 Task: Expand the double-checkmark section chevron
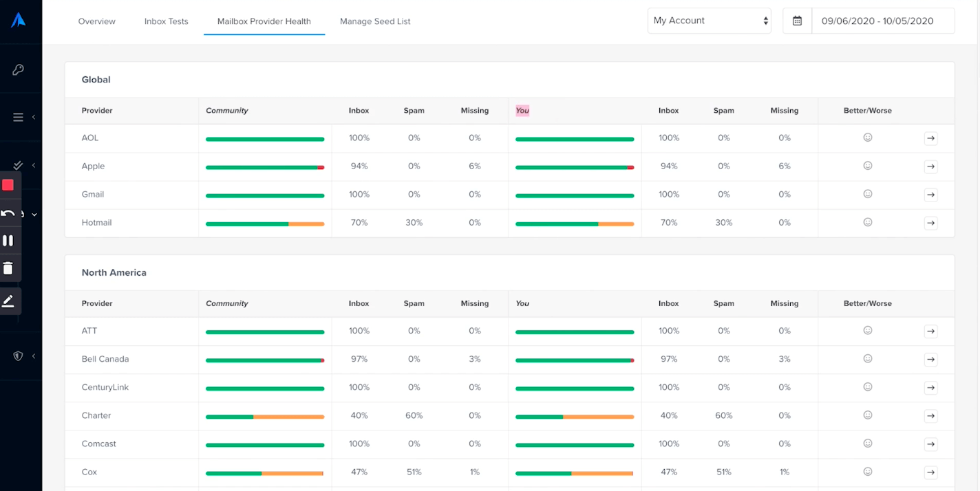34,165
